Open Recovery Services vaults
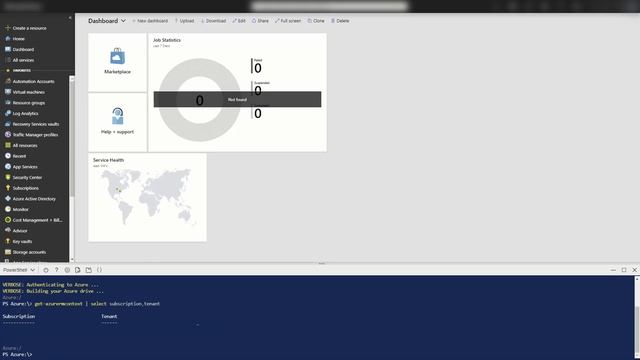This screenshot has height=360, width=640. tap(32, 124)
